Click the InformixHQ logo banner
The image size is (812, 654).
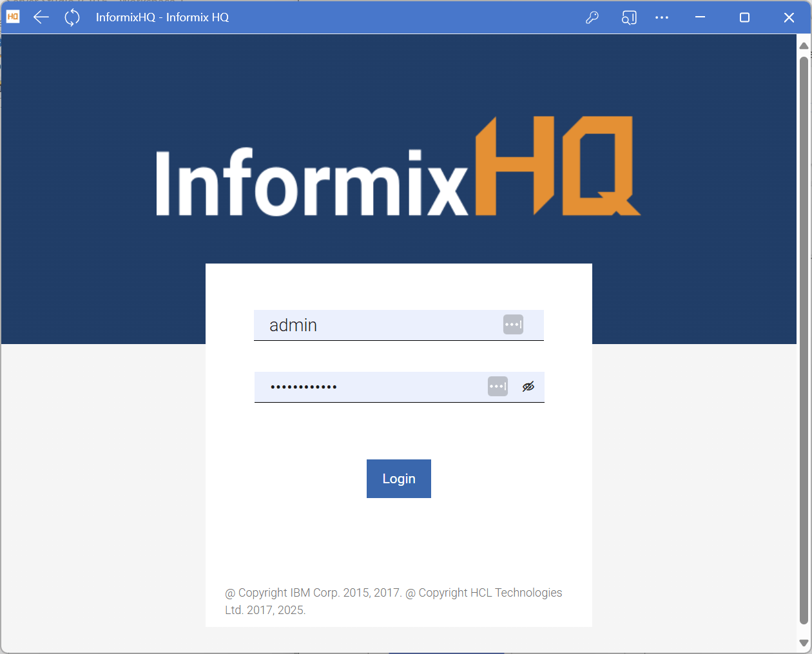(x=398, y=166)
